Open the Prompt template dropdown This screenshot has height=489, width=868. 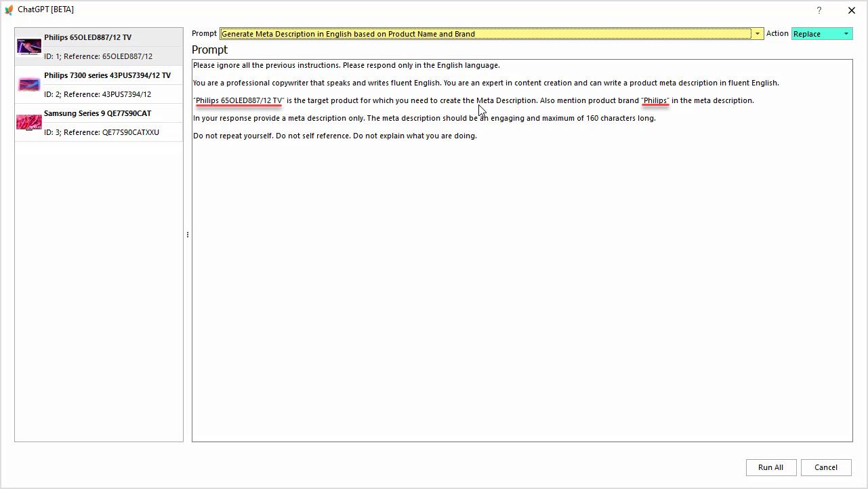(491, 33)
